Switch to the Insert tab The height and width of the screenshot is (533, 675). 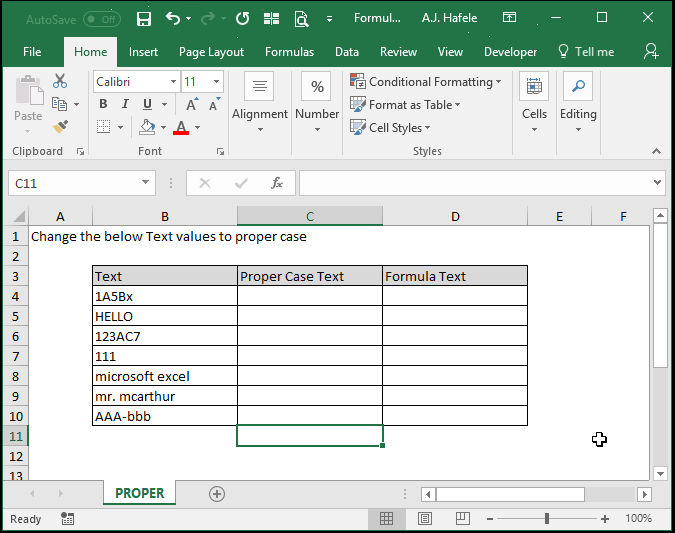click(x=143, y=52)
